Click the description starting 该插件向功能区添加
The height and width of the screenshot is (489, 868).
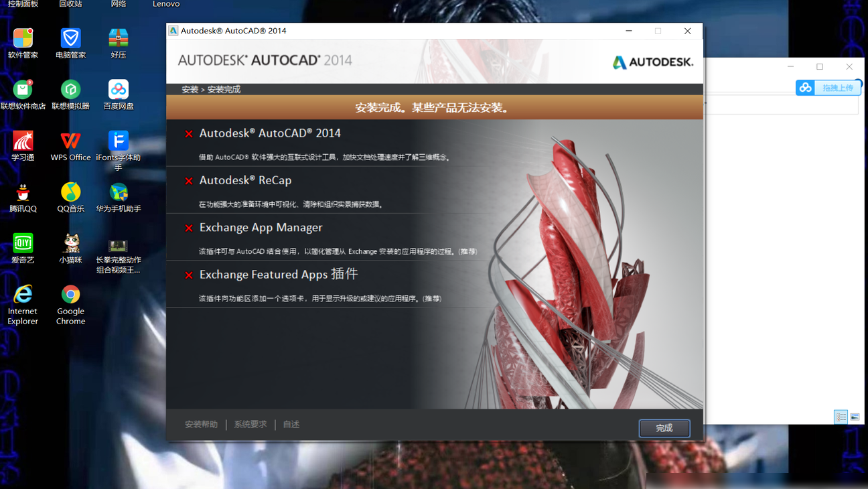click(320, 298)
